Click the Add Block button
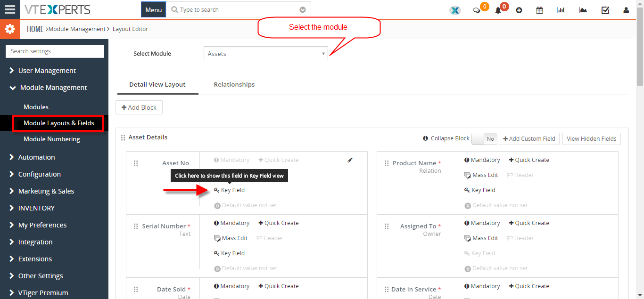Screen dimensions: 644x299 click(139, 107)
